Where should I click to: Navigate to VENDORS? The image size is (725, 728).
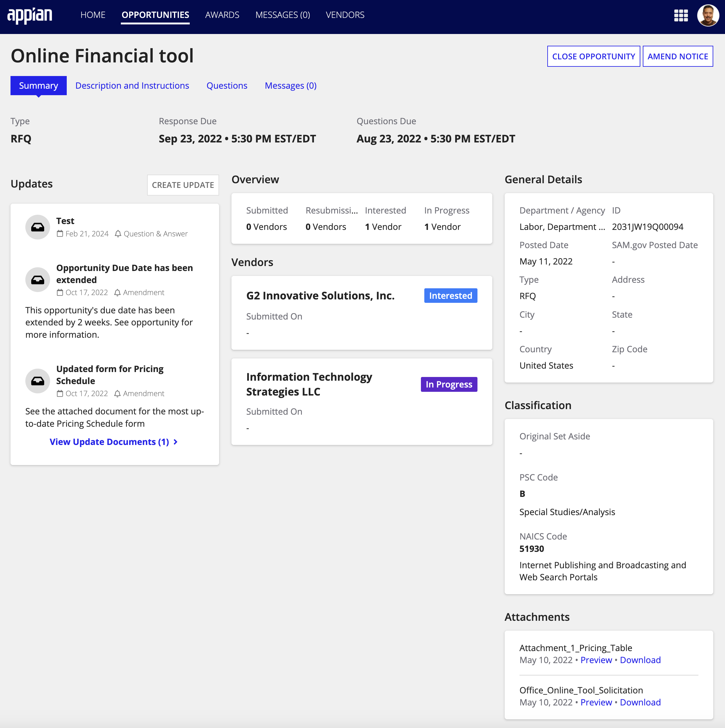click(345, 15)
